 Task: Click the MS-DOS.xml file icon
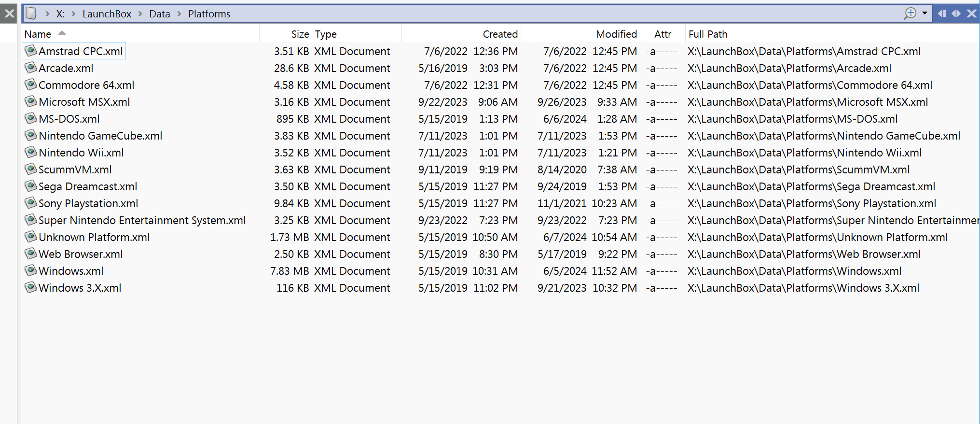tap(31, 118)
